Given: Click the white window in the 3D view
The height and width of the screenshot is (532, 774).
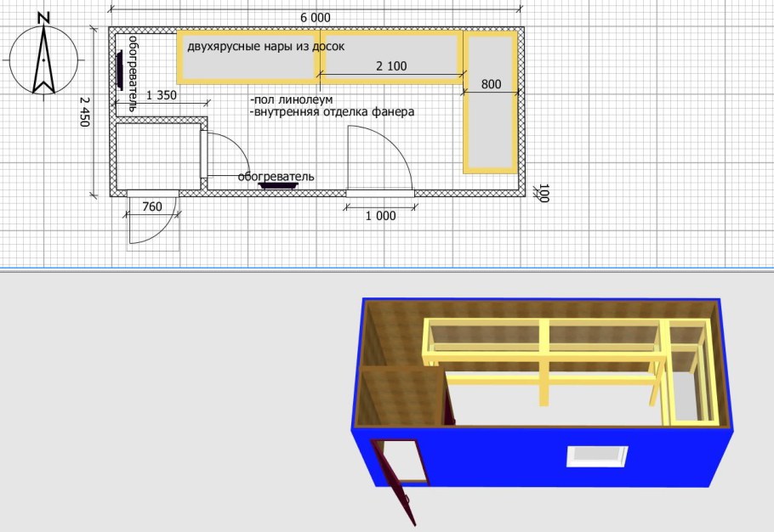Looking at the screenshot, I should click(598, 457).
